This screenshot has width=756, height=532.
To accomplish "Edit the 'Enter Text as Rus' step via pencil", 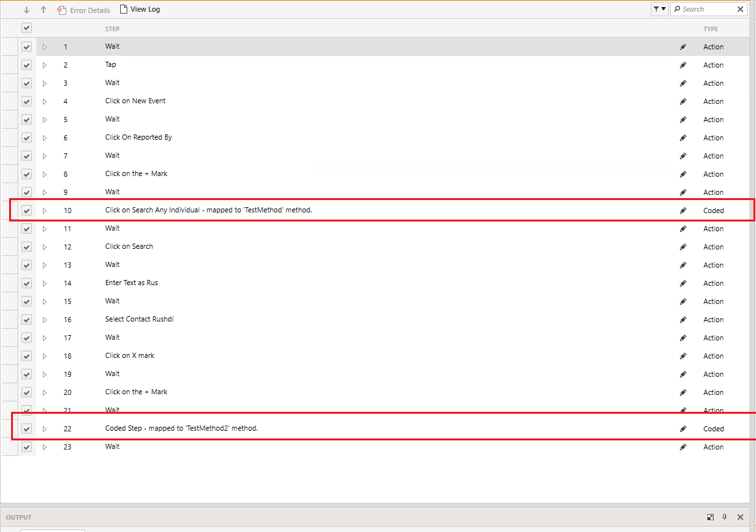I will point(683,283).
